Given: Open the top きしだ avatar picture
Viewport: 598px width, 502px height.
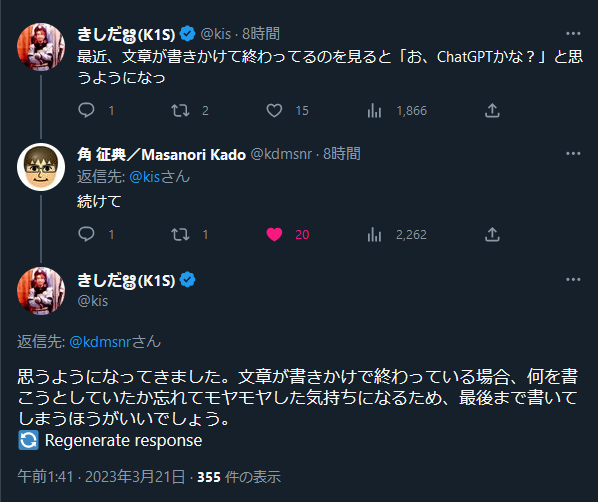Looking at the screenshot, I should (41, 47).
